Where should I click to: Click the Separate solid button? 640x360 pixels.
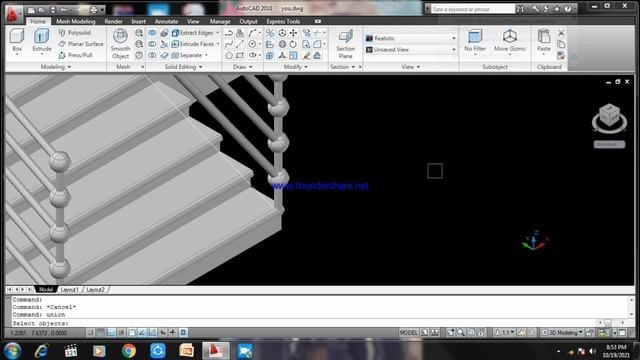(187, 55)
